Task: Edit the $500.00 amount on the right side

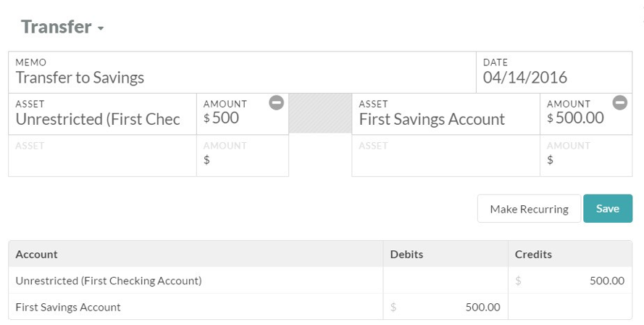Action: (x=586, y=114)
